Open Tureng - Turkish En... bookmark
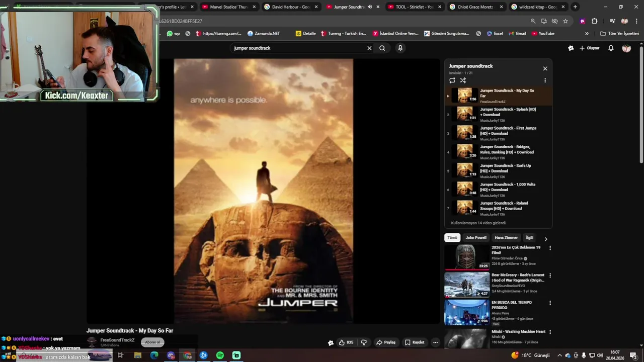Image resolution: width=644 pixels, height=362 pixels. [x=344, y=34]
